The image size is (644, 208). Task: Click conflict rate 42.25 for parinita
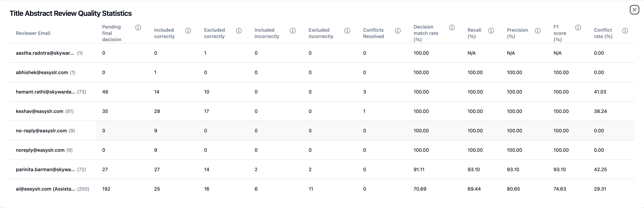point(600,170)
